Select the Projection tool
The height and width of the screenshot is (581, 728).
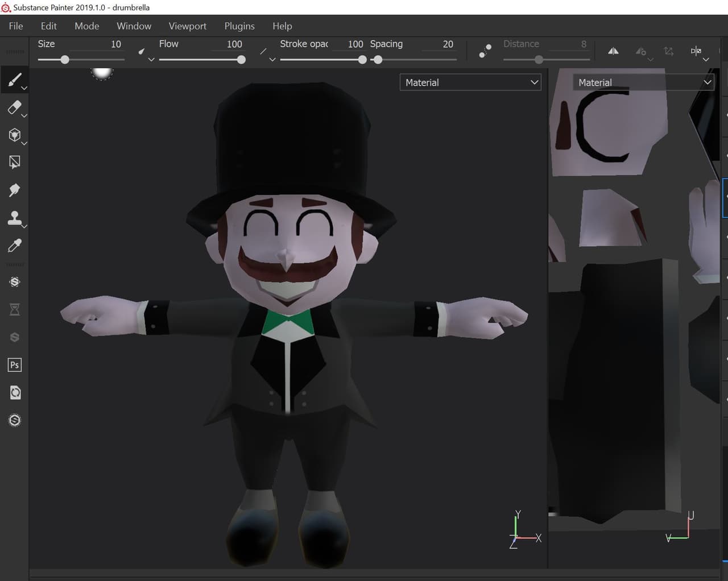pyautogui.click(x=14, y=135)
